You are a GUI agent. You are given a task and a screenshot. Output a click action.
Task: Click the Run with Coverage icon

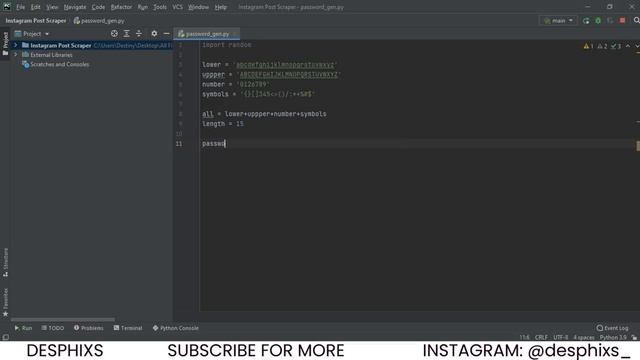[x=610, y=21]
